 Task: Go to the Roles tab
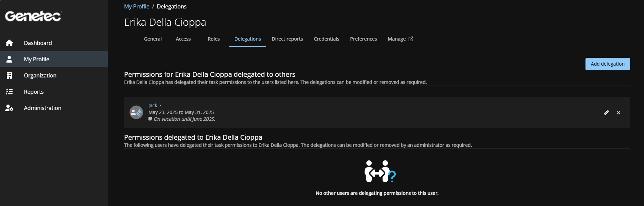(213, 39)
